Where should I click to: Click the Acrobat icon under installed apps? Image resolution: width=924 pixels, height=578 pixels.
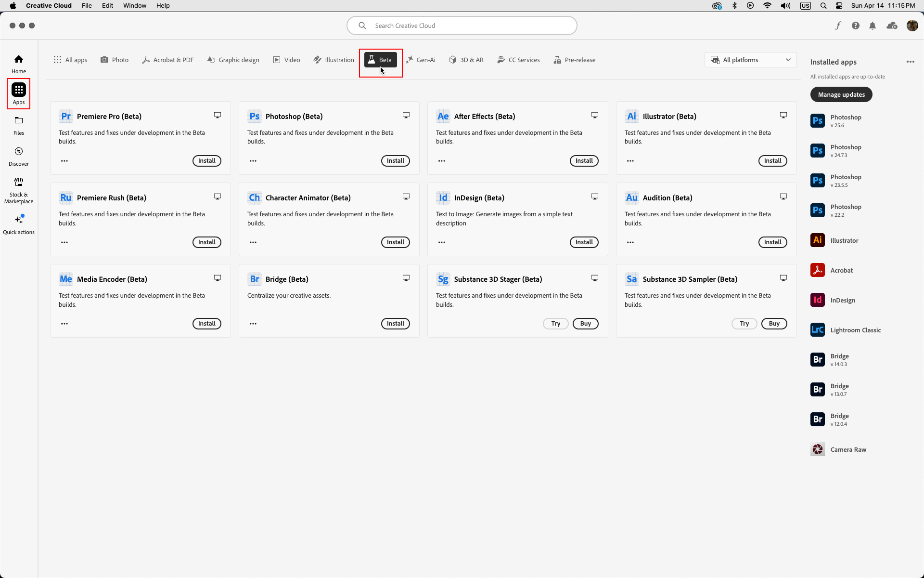(817, 270)
